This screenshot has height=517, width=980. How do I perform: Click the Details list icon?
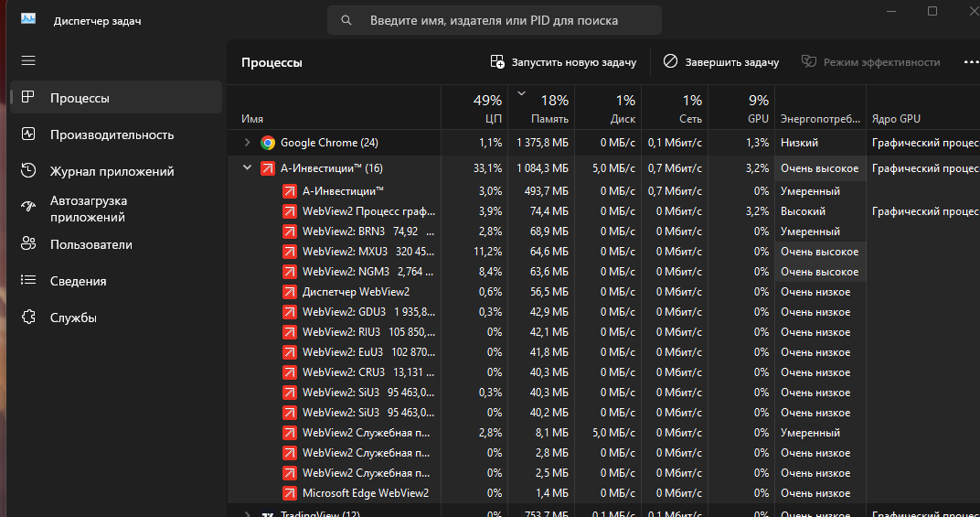point(28,281)
